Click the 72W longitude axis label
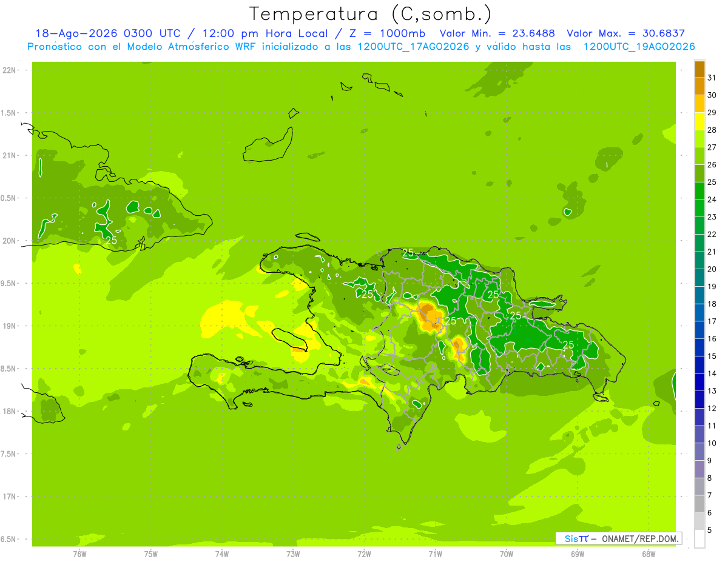Image resolution: width=728 pixels, height=562 pixels. [364, 554]
